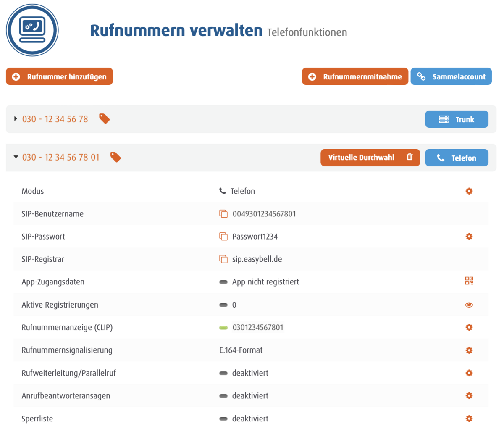504x437 pixels.
Task: View Aktive Registrierungen with eye icon
Action: tap(469, 305)
